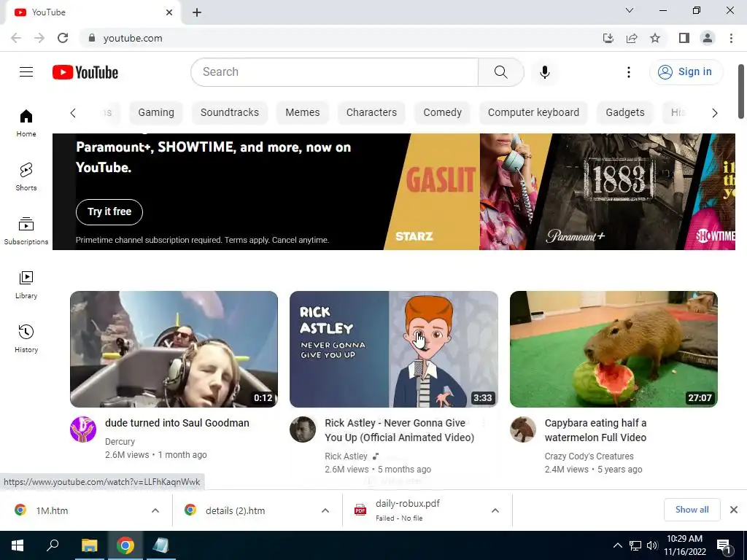
Task: Select the Characters chip
Action: point(371,112)
